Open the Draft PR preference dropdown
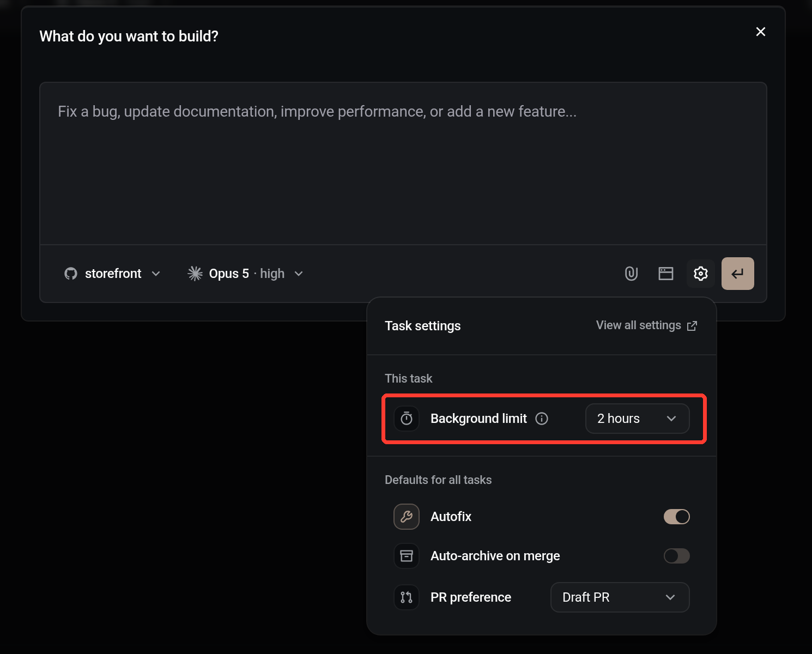This screenshot has height=654, width=812. point(620,597)
